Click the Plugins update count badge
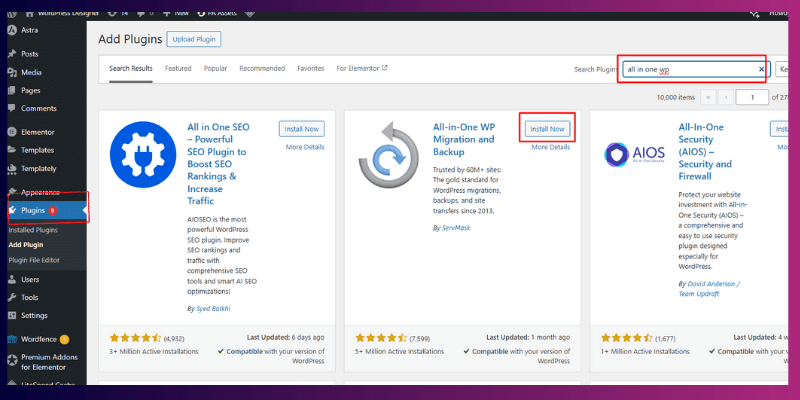800x400 pixels. point(53,210)
